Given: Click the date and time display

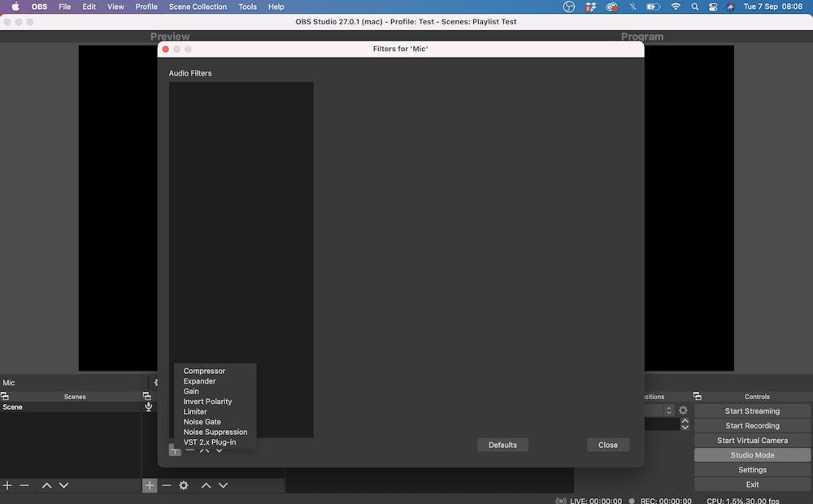Looking at the screenshot, I should [772, 7].
